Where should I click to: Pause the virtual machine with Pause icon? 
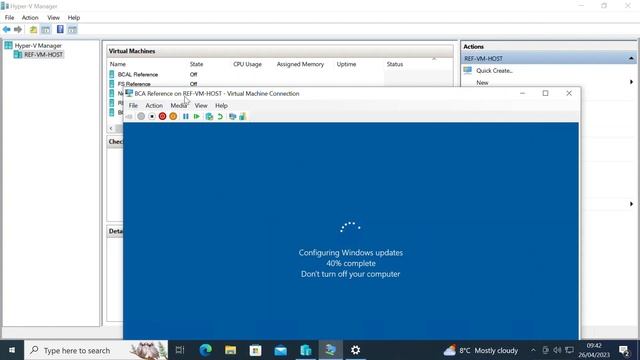(186, 116)
